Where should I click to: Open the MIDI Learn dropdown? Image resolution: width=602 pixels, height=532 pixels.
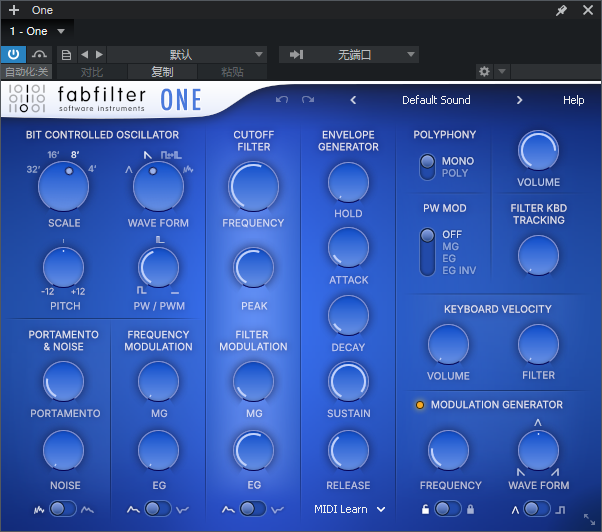coord(349,509)
